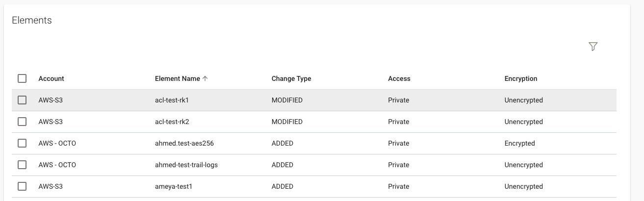
Task: Check the box for acl-test-rk2 row
Action: point(22,122)
